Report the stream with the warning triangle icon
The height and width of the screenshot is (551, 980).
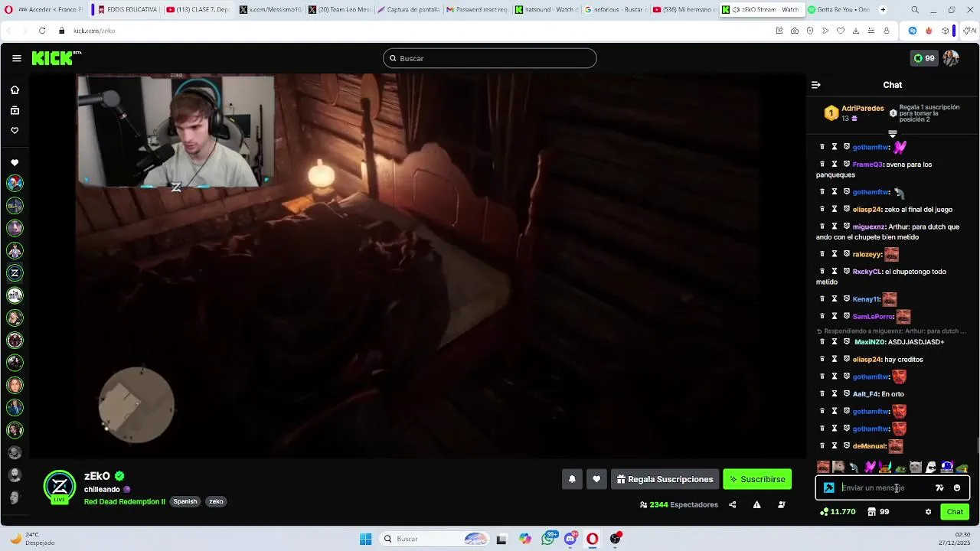756,505
